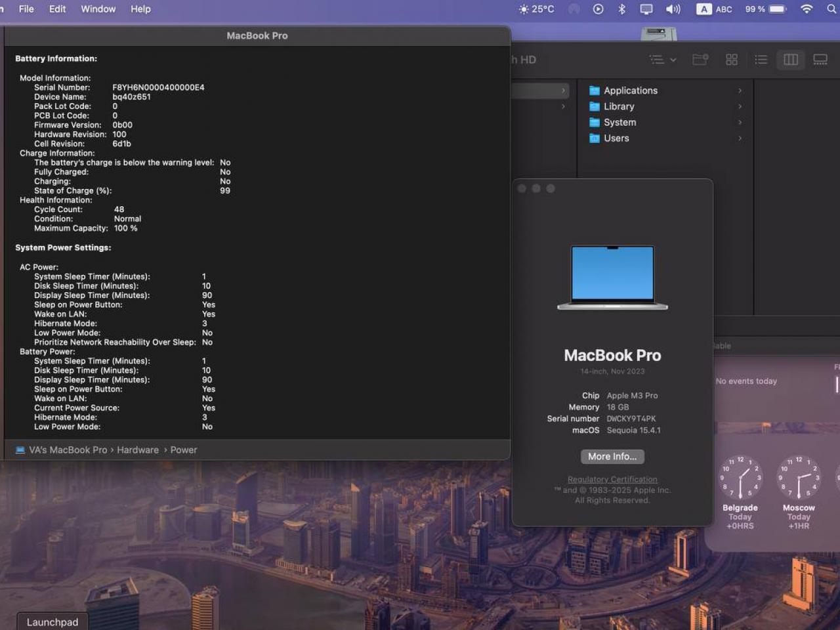The height and width of the screenshot is (630, 840).
Task: Open the sound volume menu bar icon
Action: point(673,9)
